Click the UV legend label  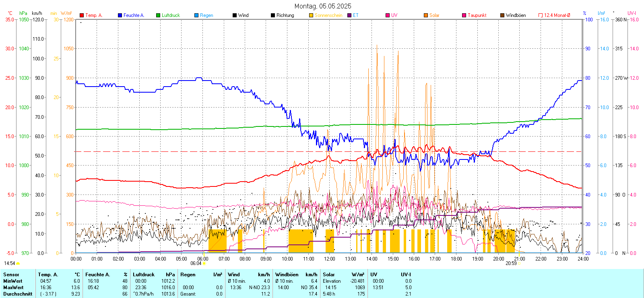tap(394, 15)
